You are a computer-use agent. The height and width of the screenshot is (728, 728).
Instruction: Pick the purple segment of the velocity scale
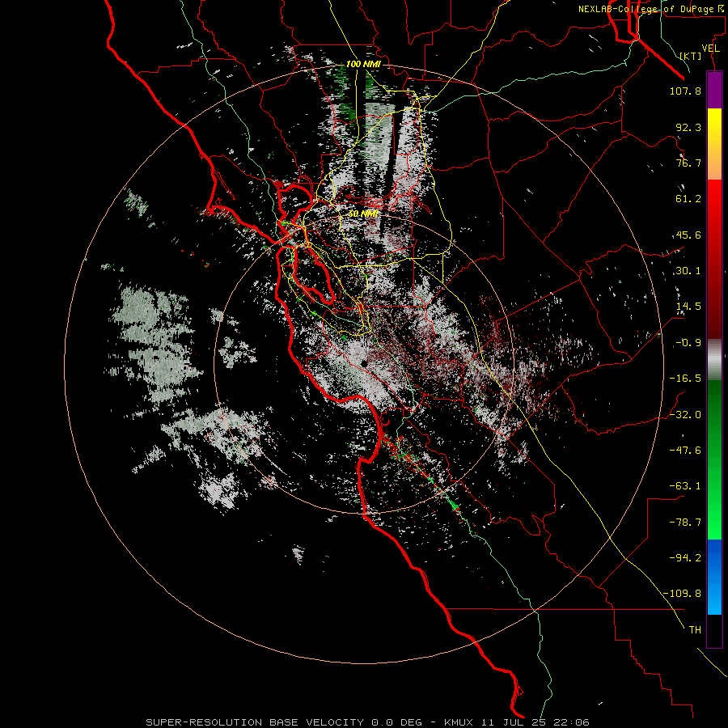pos(714,90)
